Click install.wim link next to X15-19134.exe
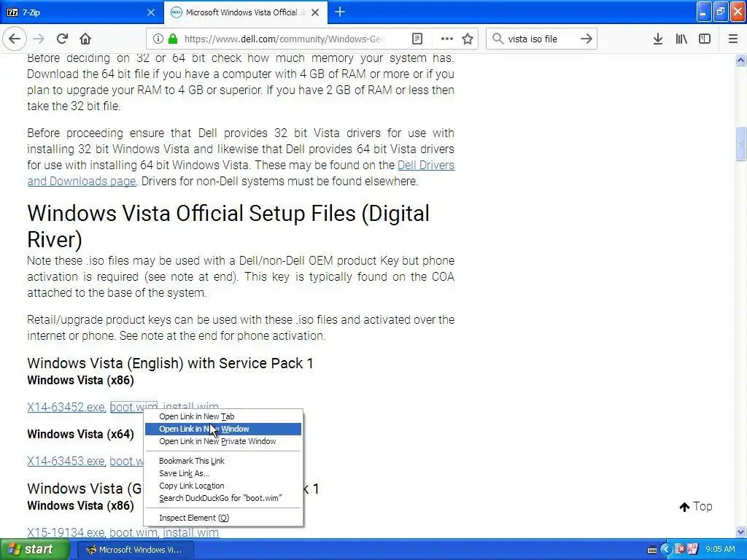747x560 pixels. coord(190,532)
